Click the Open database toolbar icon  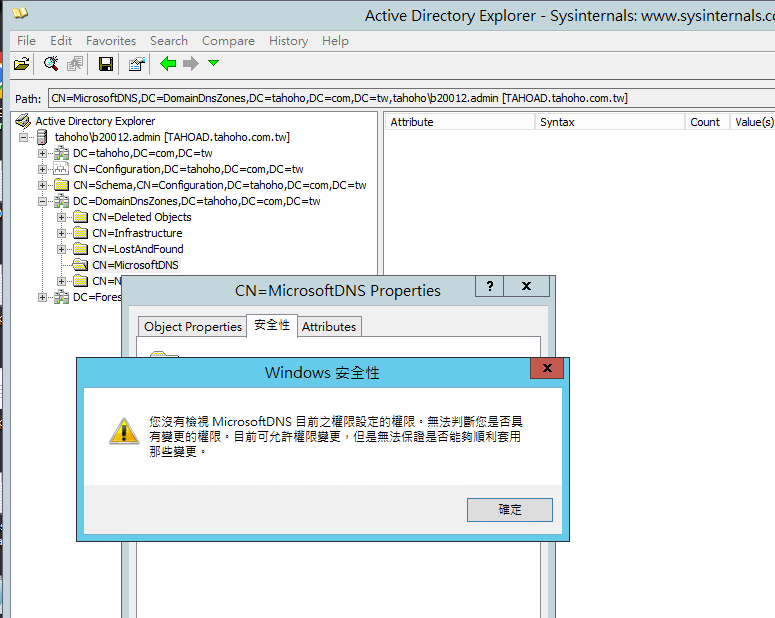click(21, 64)
